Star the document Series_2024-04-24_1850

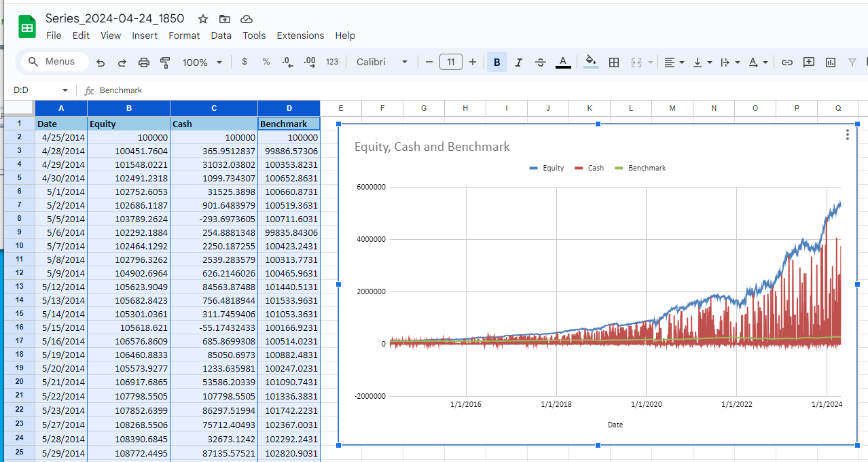202,19
